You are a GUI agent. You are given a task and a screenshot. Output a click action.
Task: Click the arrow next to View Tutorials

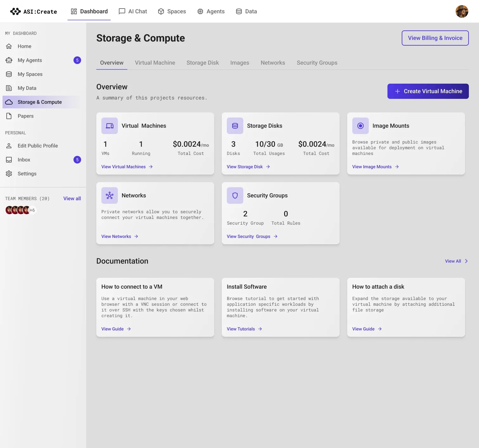point(260,329)
